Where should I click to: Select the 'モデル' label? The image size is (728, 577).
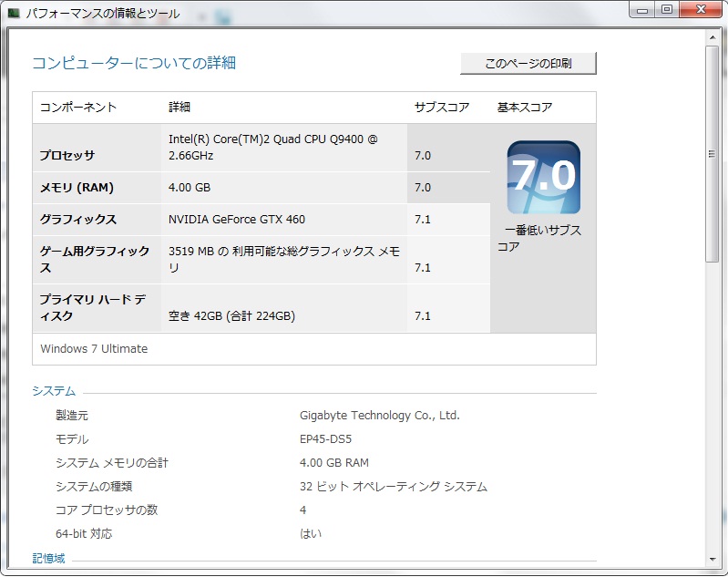point(72,439)
